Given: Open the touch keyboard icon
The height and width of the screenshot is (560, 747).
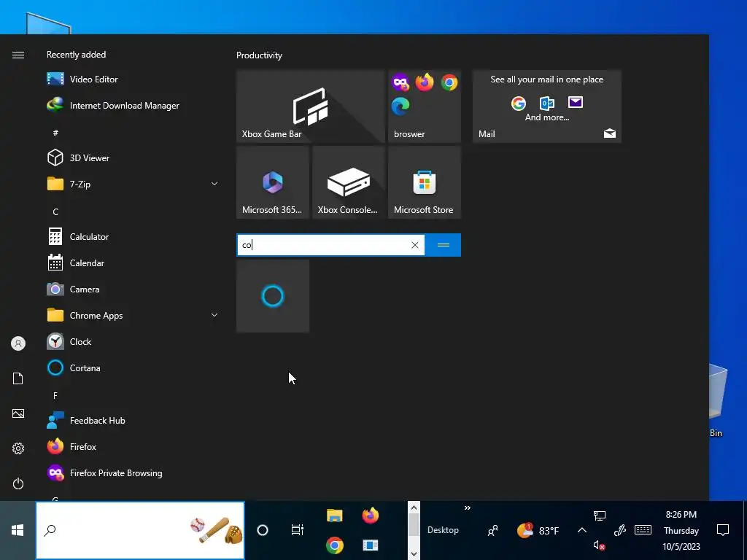Looking at the screenshot, I should tap(643, 530).
